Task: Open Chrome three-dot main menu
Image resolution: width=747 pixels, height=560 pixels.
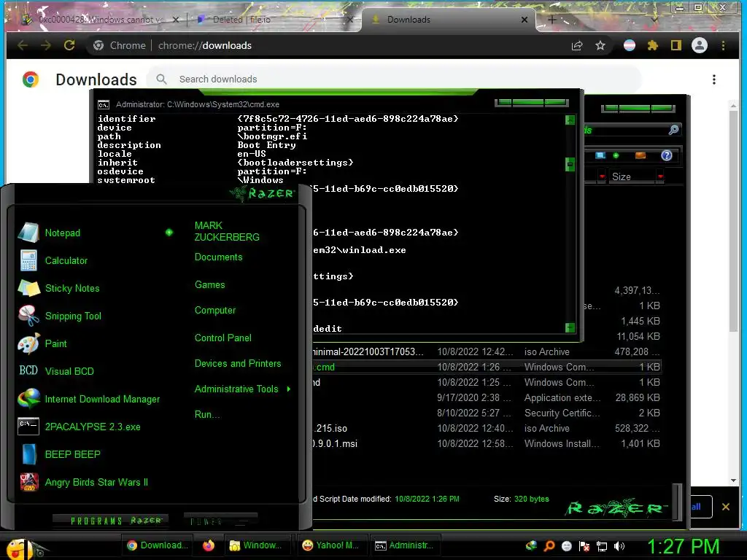Action: pyautogui.click(x=723, y=45)
